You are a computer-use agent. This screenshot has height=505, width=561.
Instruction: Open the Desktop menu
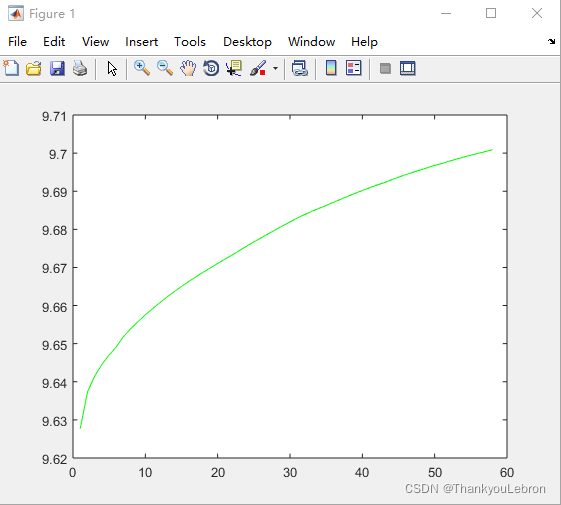247,42
